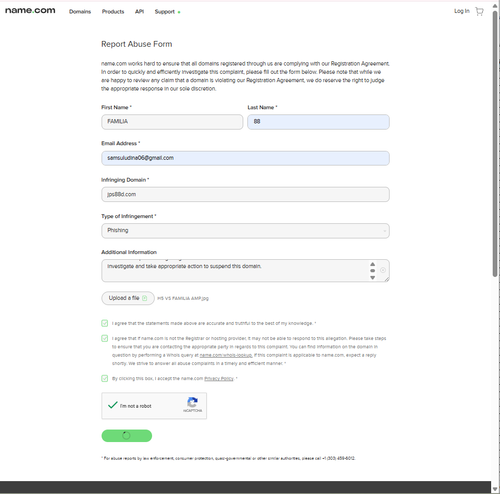Click the Infringing Domain field

coord(245,194)
